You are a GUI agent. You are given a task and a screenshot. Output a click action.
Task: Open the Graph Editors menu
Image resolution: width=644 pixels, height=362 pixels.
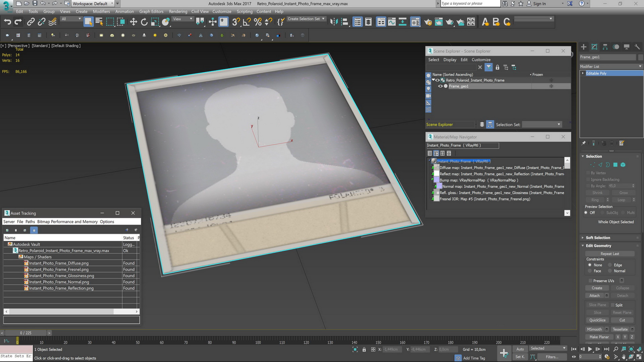coord(151,11)
